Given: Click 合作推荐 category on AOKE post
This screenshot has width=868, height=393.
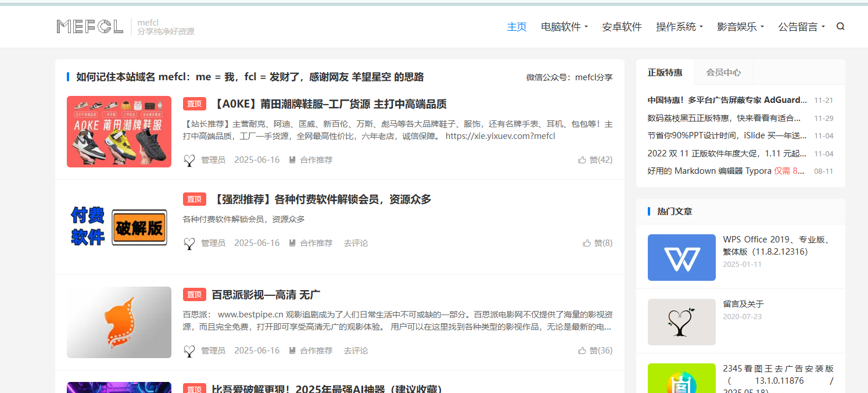Looking at the screenshot, I should tap(316, 160).
